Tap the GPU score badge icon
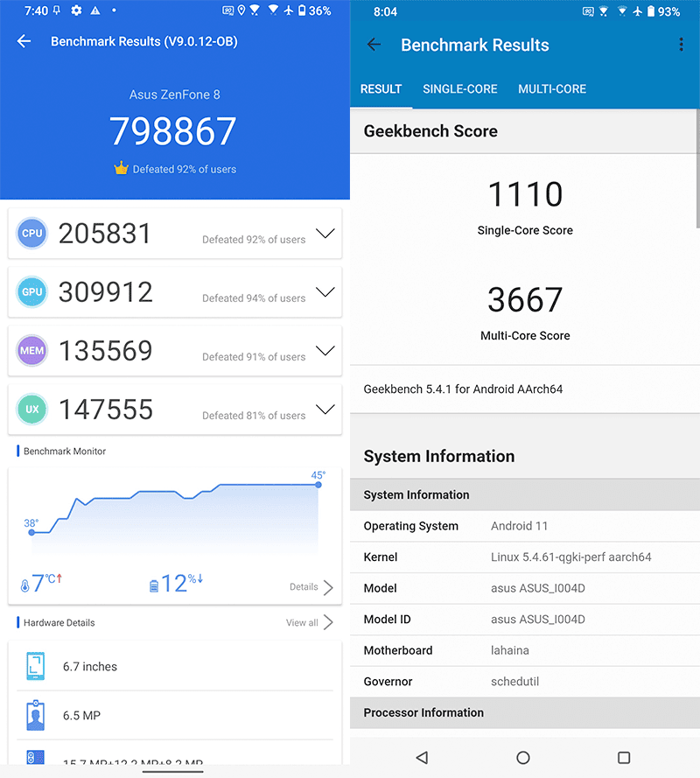 (x=32, y=291)
